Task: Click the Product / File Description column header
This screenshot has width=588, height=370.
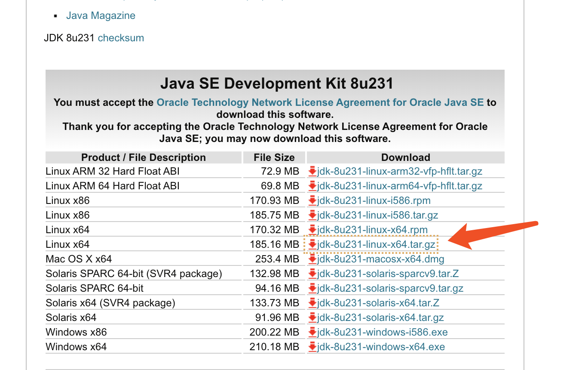Action: tap(143, 157)
